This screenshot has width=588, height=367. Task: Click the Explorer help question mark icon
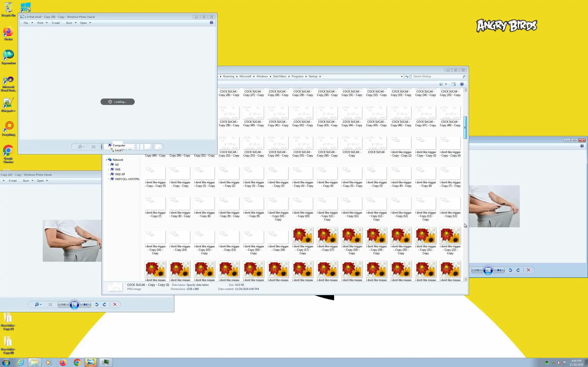(x=462, y=84)
